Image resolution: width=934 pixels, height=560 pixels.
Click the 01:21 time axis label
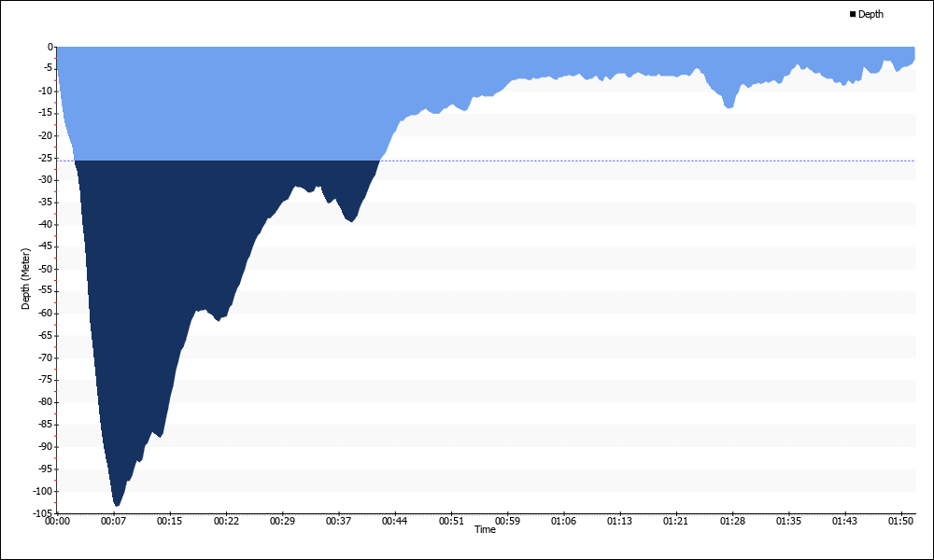pyautogui.click(x=675, y=522)
